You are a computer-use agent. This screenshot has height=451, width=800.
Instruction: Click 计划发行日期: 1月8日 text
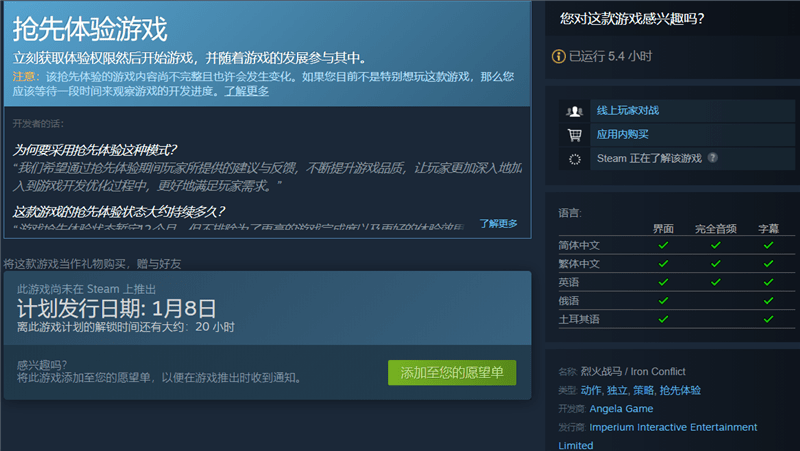(117, 309)
